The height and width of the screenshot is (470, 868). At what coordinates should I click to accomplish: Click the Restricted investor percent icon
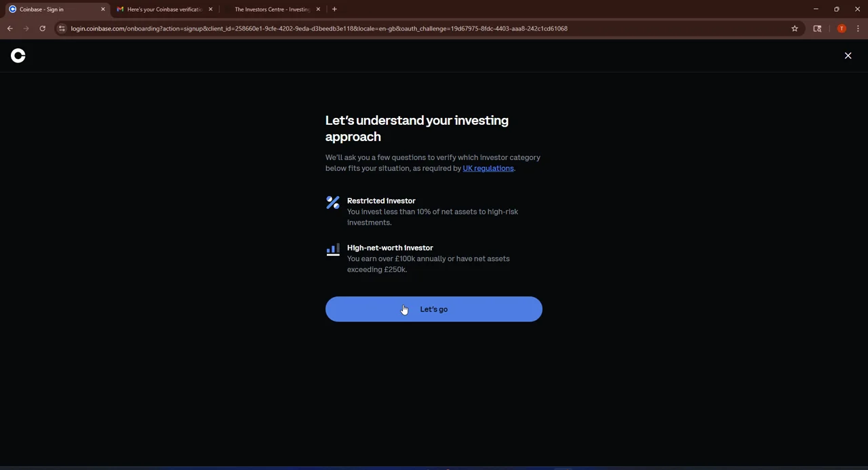click(333, 202)
